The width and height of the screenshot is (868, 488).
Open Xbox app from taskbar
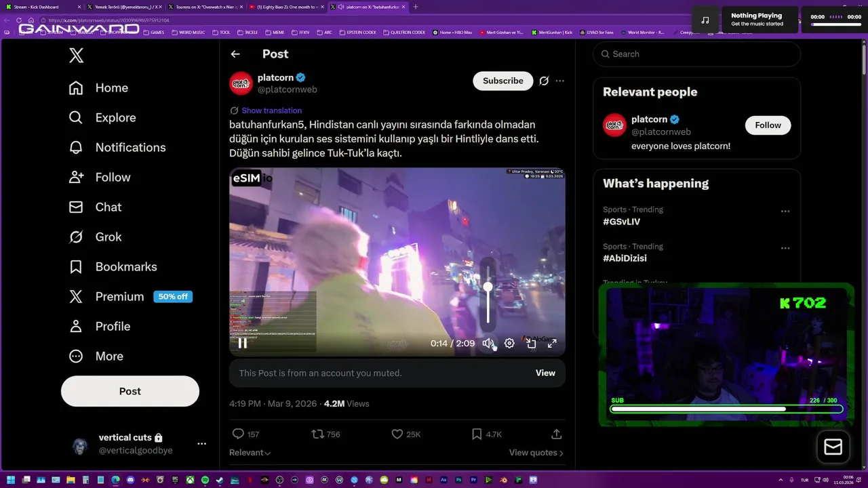(x=190, y=480)
